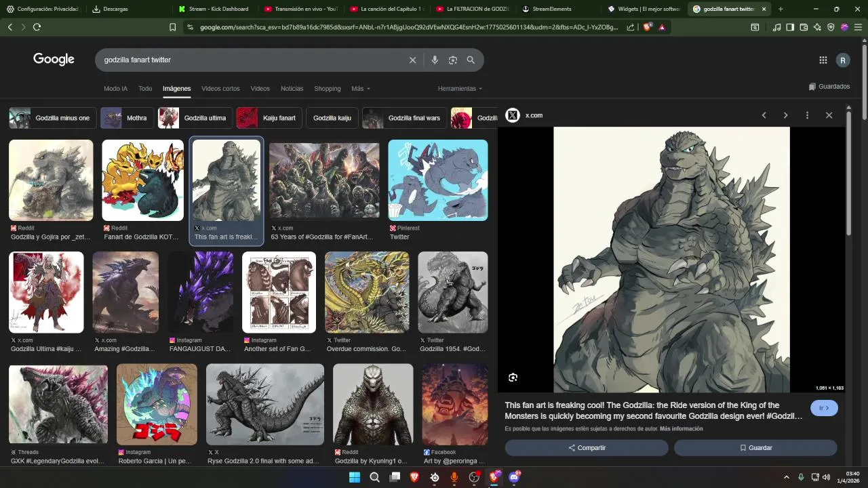Switch to the Todo results tab
The width and height of the screenshot is (868, 488).
pos(145,89)
